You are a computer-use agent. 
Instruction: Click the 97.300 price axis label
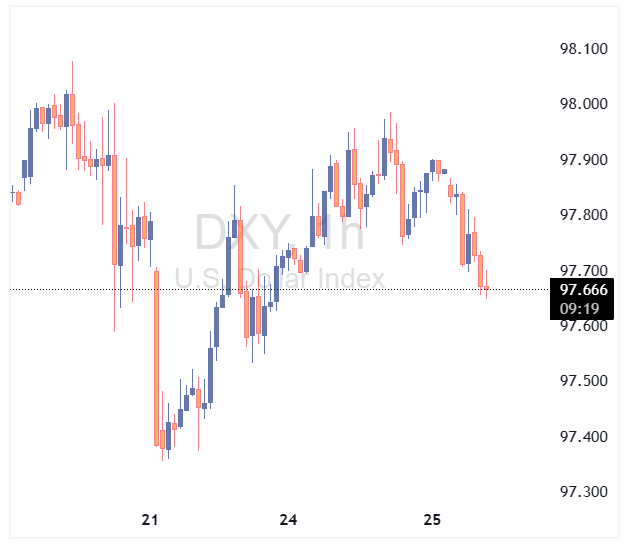[x=580, y=492]
